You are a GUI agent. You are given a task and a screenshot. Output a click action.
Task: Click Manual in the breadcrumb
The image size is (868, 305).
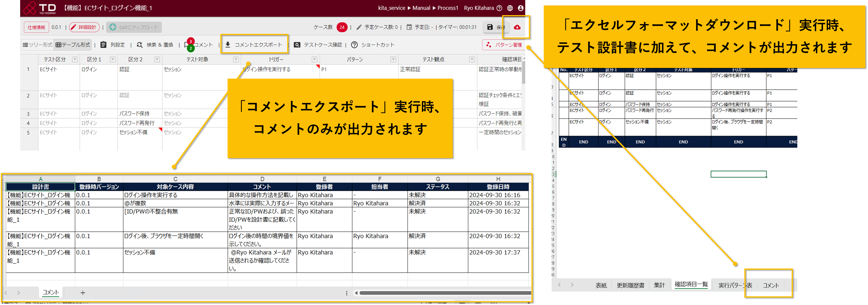click(421, 8)
